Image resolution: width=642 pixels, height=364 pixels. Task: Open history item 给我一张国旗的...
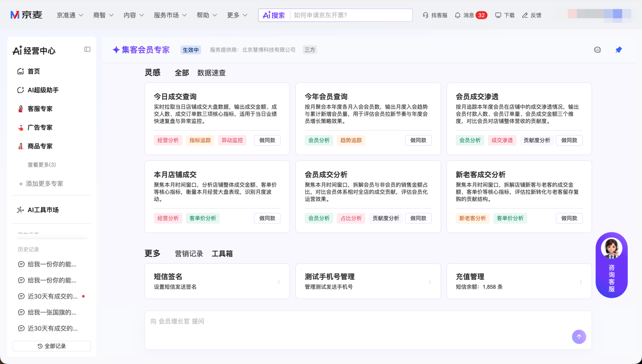click(48, 312)
